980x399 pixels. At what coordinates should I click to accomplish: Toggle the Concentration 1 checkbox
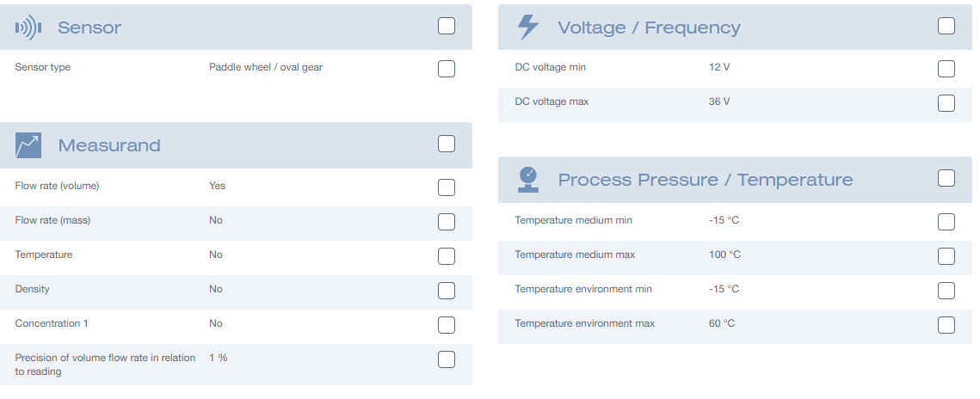(447, 325)
